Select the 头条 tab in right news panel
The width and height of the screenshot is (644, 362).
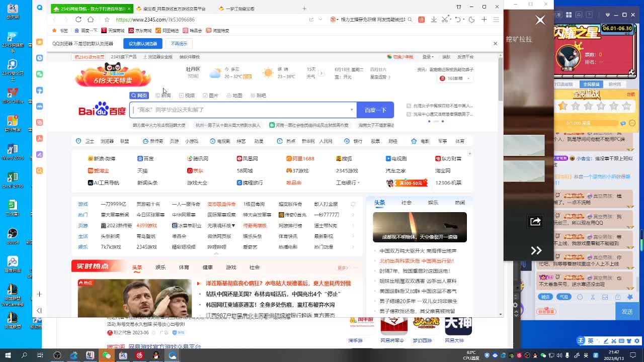click(379, 203)
